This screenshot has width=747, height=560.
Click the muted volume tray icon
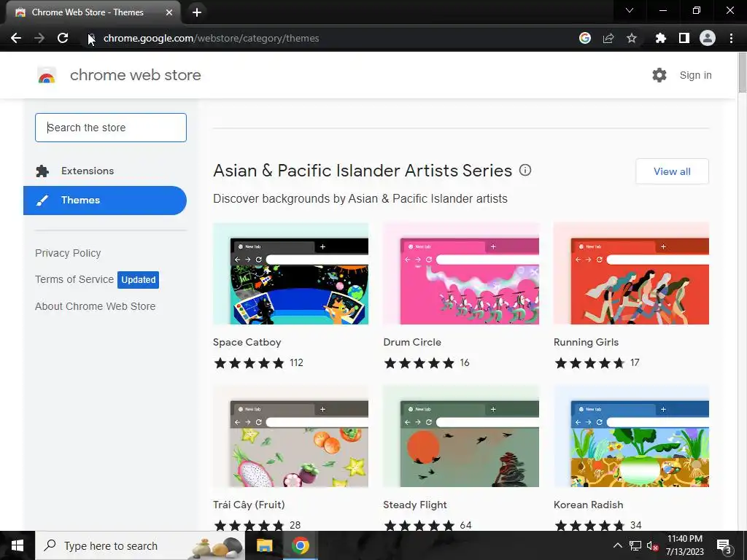[652, 546]
